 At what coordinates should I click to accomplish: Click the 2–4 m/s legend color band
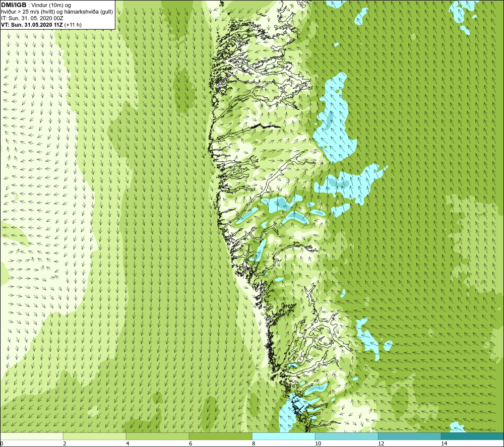95,436
